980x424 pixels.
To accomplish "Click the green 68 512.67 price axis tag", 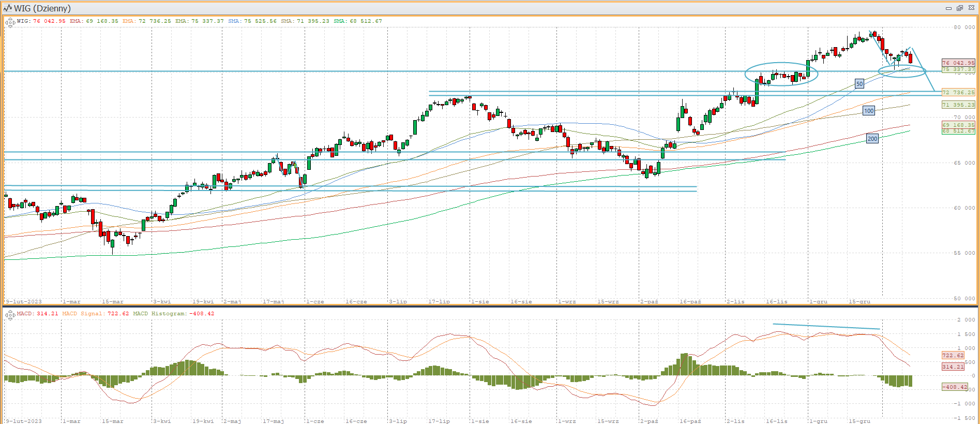I will pos(958,131).
